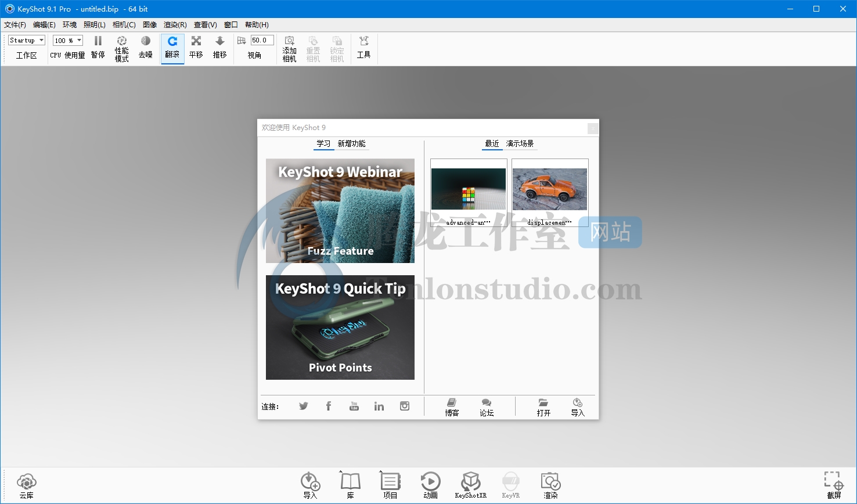Viewport: 857px width, 504px height.
Task: Open the recent advanced-an… scene thumbnail
Action: tap(469, 193)
